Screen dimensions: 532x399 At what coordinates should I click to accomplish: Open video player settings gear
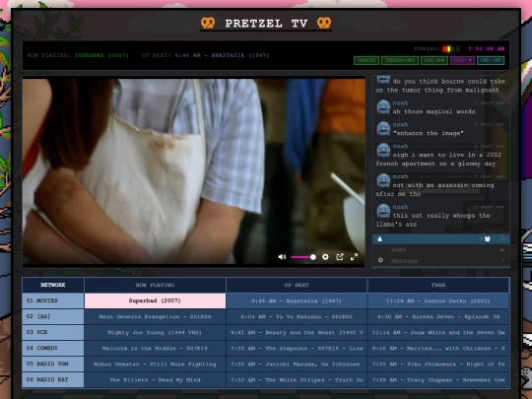[325, 257]
